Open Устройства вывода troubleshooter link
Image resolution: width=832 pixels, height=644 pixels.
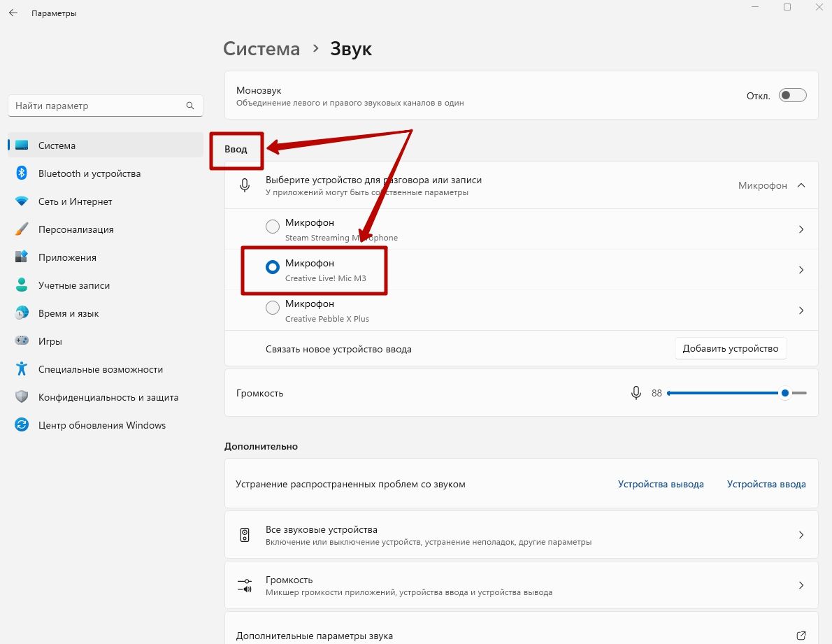pyautogui.click(x=661, y=484)
